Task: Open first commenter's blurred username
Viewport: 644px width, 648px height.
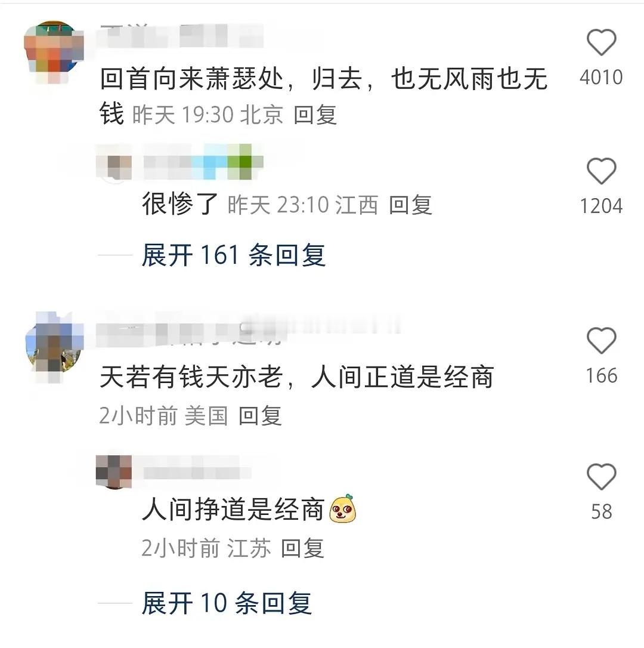Action: coord(182,36)
